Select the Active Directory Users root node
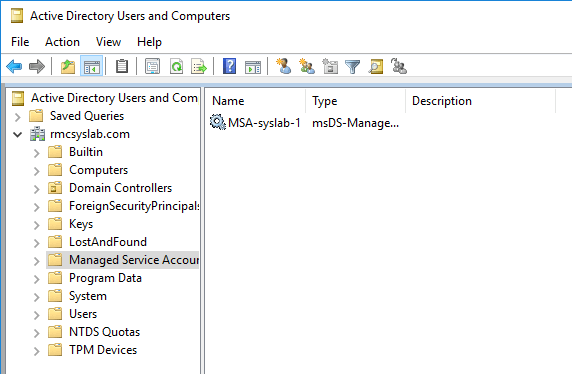The image size is (572, 374). [x=114, y=98]
